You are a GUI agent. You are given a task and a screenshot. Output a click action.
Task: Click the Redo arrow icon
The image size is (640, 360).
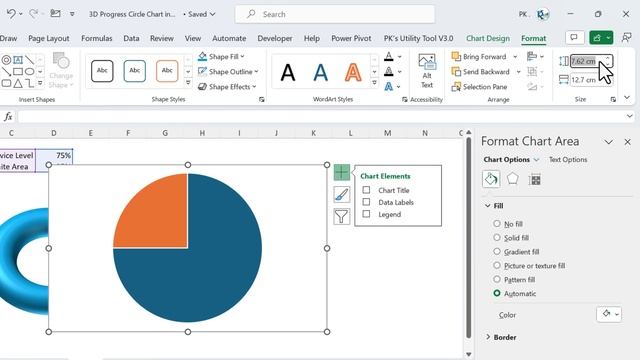point(33,13)
